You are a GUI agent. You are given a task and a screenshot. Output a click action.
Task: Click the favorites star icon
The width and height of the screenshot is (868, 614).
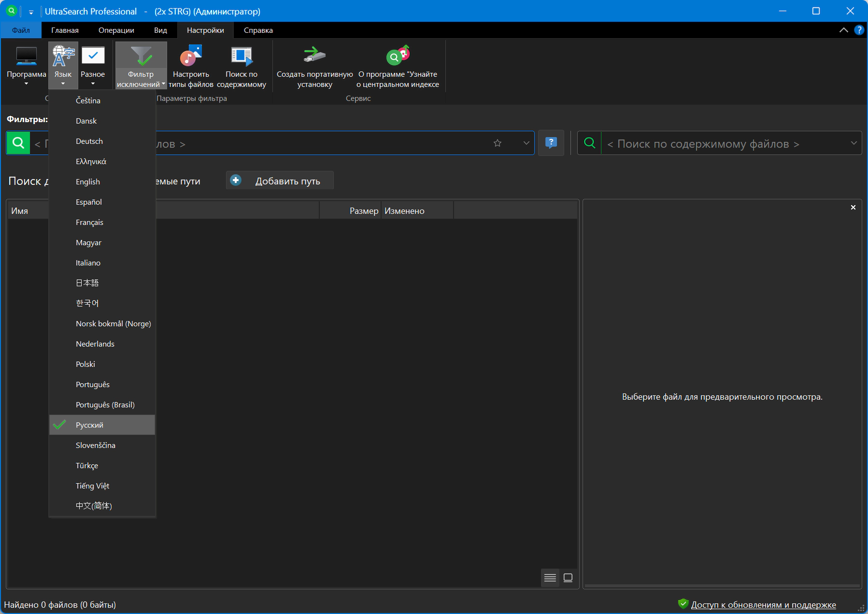click(x=498, y=143)
